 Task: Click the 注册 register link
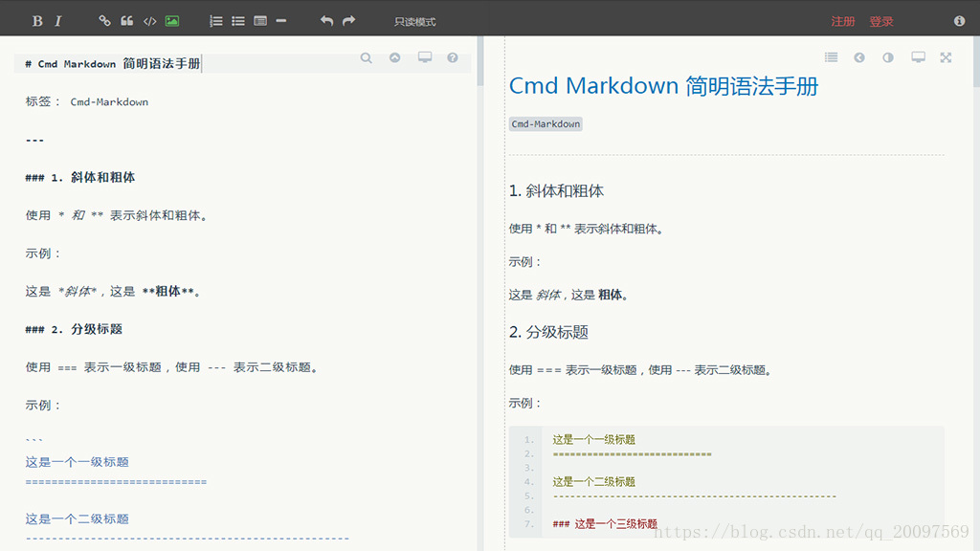click(x=842, y=22)
